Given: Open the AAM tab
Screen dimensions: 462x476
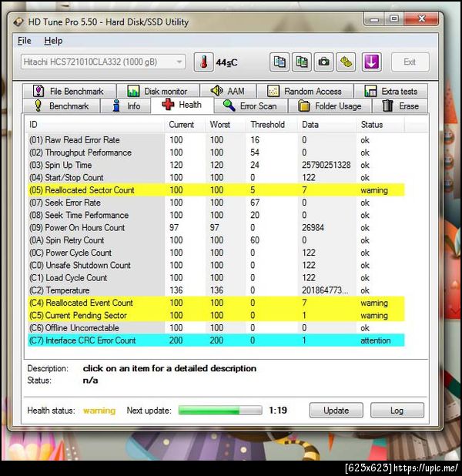Looking at the screenshot, I should [228, 91].
